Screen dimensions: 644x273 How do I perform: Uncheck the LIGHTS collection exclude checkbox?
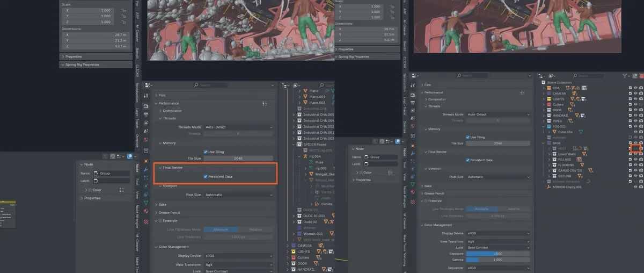630,99
